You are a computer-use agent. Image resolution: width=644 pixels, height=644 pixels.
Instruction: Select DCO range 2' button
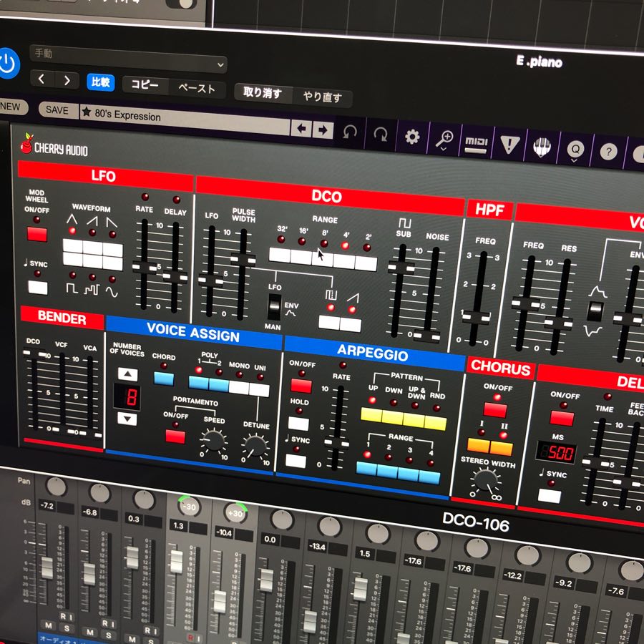click(x=366, y=263)
